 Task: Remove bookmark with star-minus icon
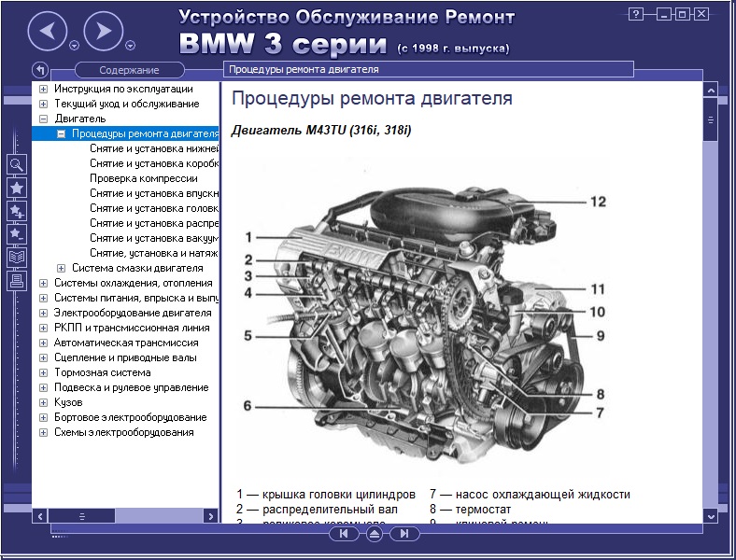(x=17, y=233)
